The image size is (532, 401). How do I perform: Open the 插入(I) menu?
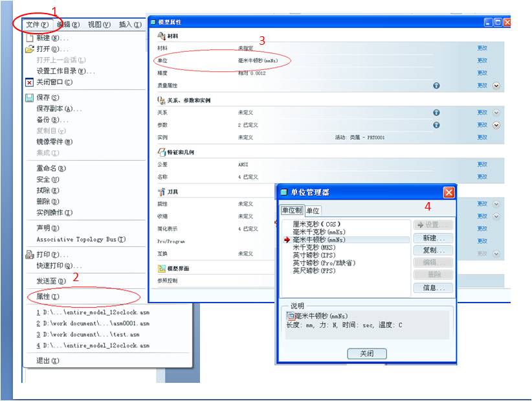[130, 25]
